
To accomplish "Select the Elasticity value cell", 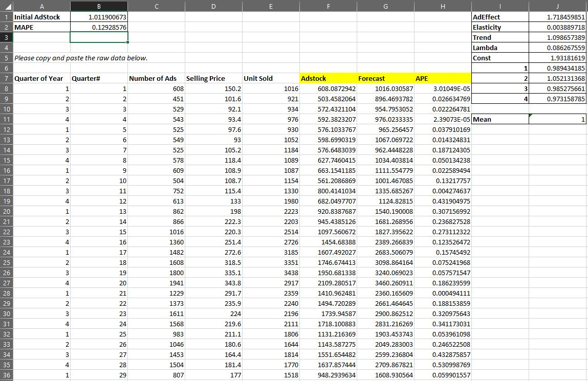I will click(557, 27).
